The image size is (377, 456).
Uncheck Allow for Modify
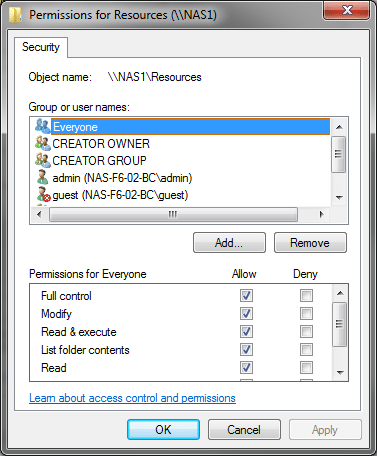click(x=246, y=313)
